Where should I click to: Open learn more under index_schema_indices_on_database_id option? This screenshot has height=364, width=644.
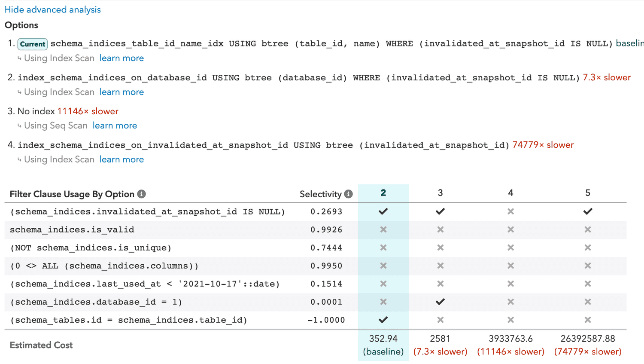(x=122, y=92)
